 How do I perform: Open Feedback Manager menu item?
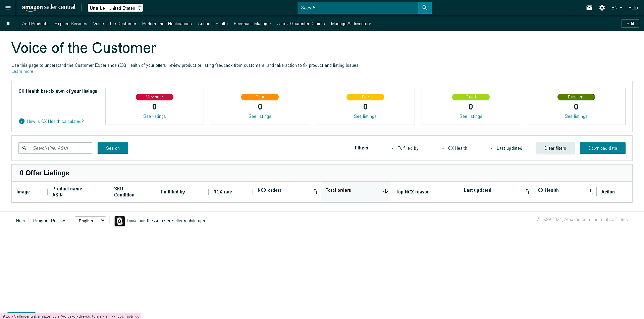(x=252, y=24)
